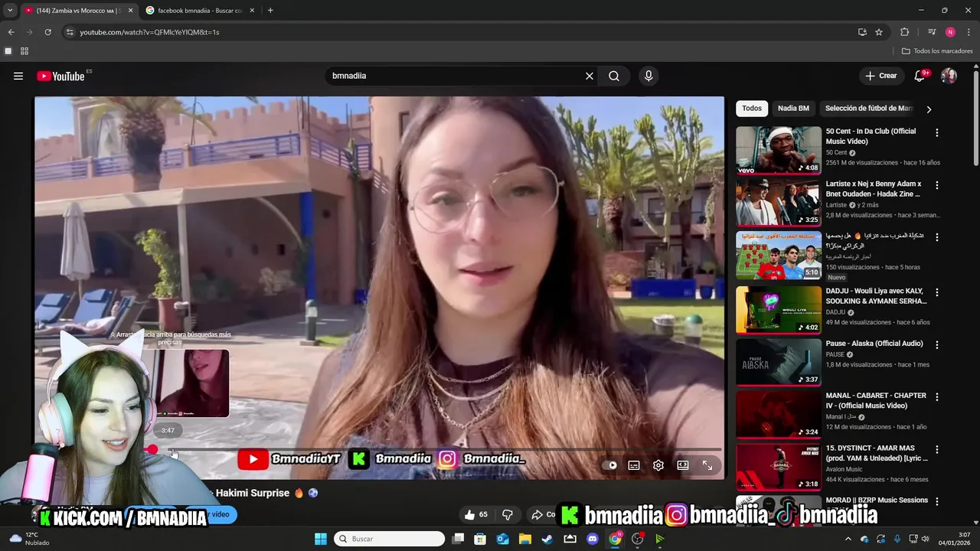The height and width of the screenshot is (551, 980).
Task: Open the bookmarks bar apps grid
Action: tap(24, 51)
